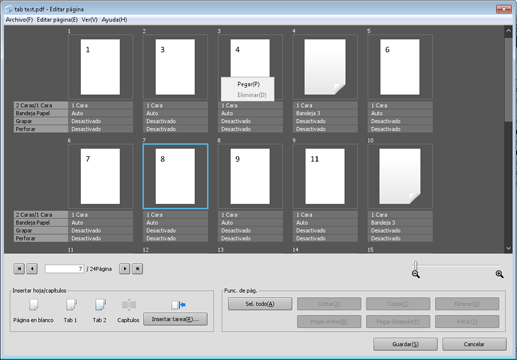Click the page number input field
Screen dimensions: 517x360
[x=64, y=269]
